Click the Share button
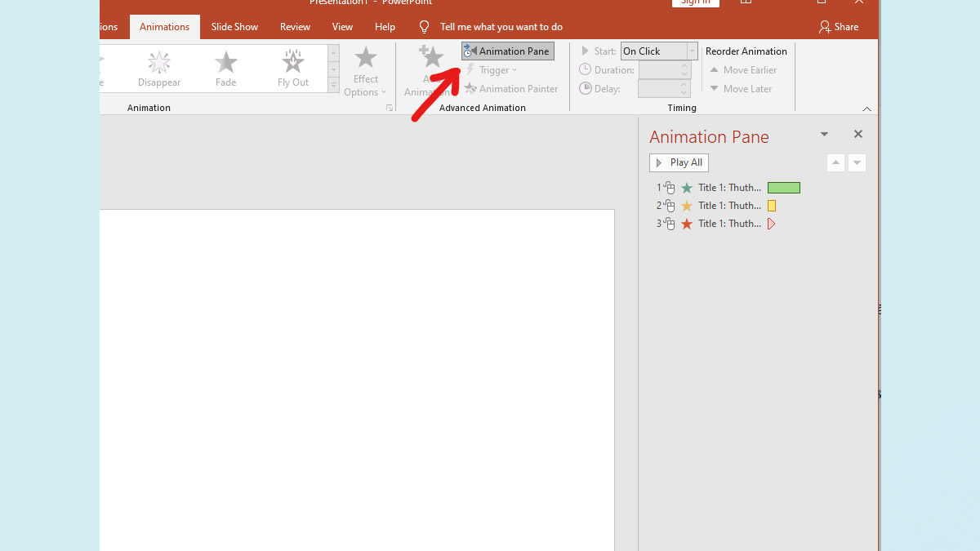The height and width of the screenshot is (551, 980). 839,26
